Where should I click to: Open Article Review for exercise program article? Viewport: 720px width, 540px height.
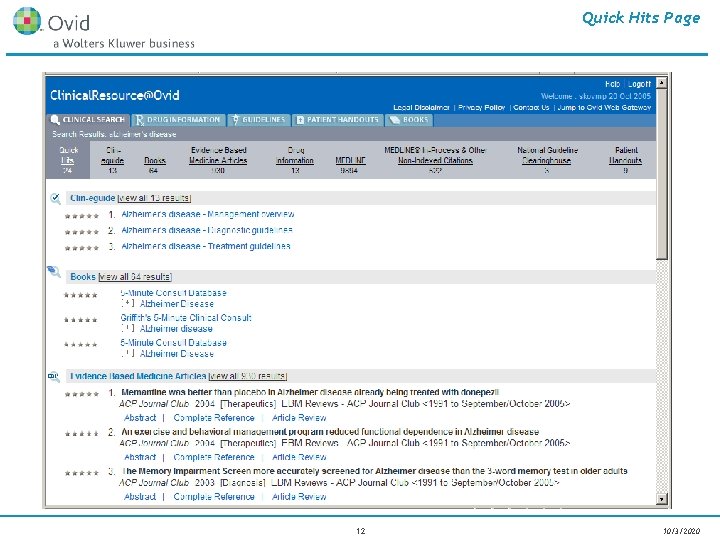[x=299, y=457]
